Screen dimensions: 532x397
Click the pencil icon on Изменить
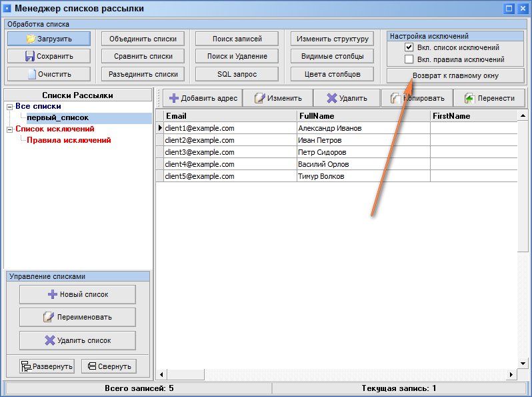259,98
